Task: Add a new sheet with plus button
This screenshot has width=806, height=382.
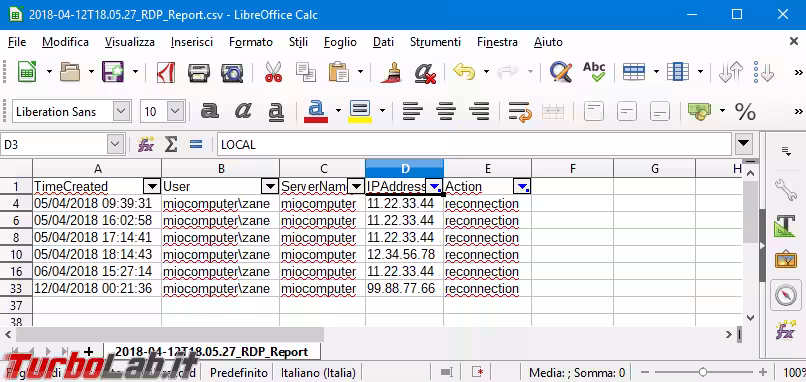Action: coord(88,352)
